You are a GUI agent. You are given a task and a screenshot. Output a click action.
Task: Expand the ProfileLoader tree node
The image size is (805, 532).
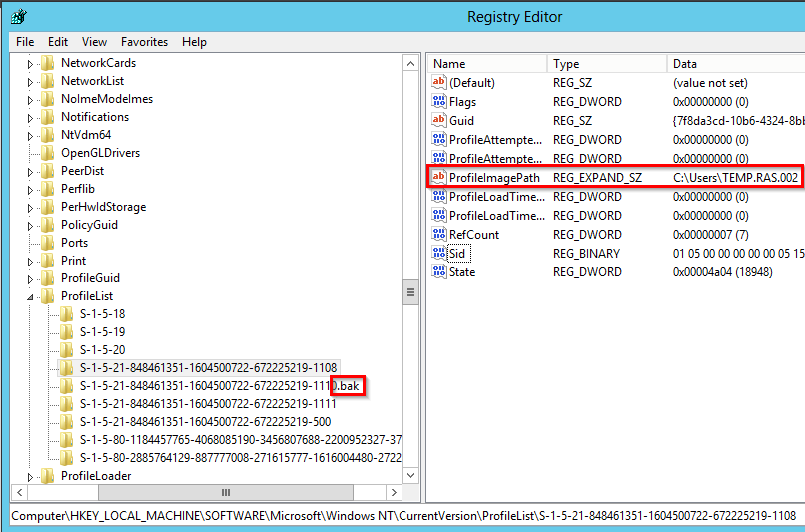pyautogui.click(x=30, y=476)
